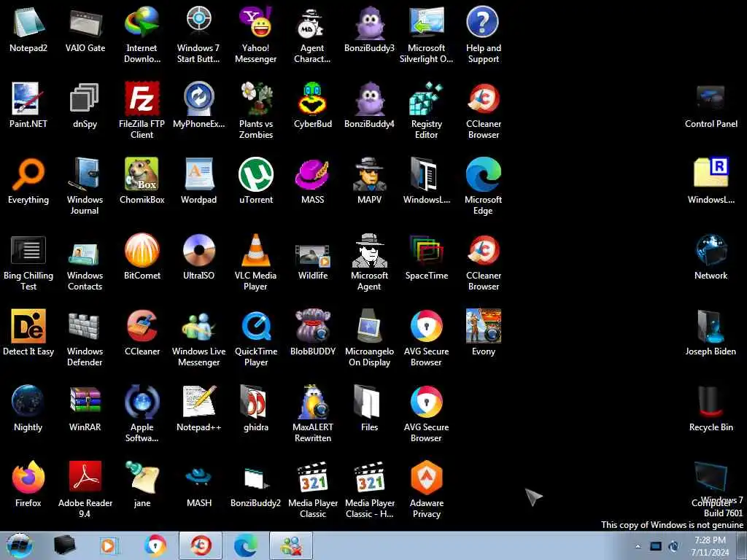
Task: Open the Evony game icon
Action: point(483,332)
